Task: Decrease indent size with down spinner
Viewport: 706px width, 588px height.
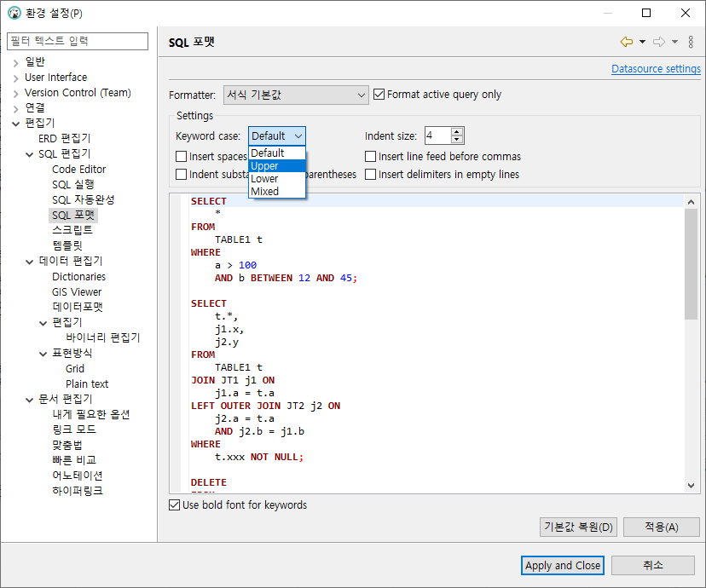Action: tap(457, 140)
